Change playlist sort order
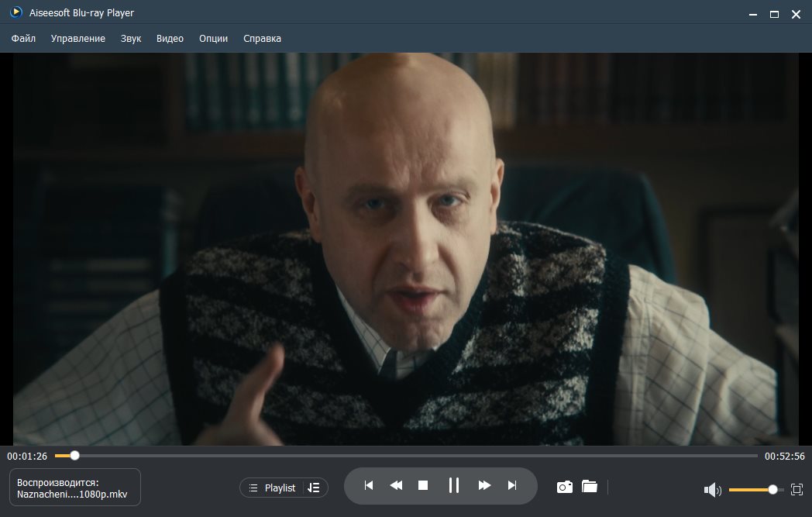Image resolution: width=812 pixels, height=517 pixels. click(314, 488)
